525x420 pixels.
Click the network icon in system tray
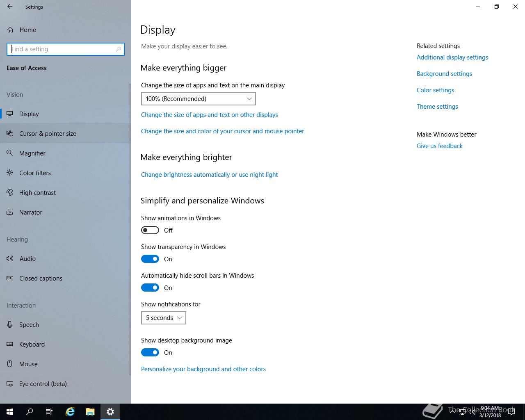pos(462,412)
